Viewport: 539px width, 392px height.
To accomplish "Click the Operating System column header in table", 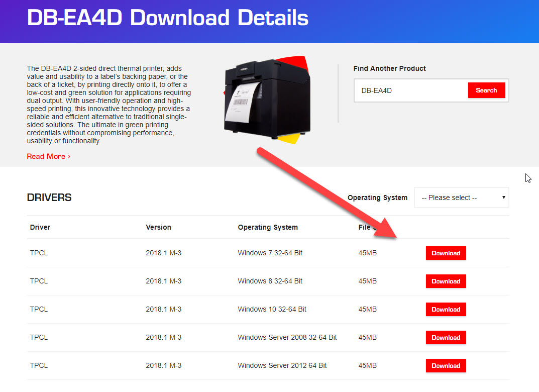I will (x=268, y=227).
